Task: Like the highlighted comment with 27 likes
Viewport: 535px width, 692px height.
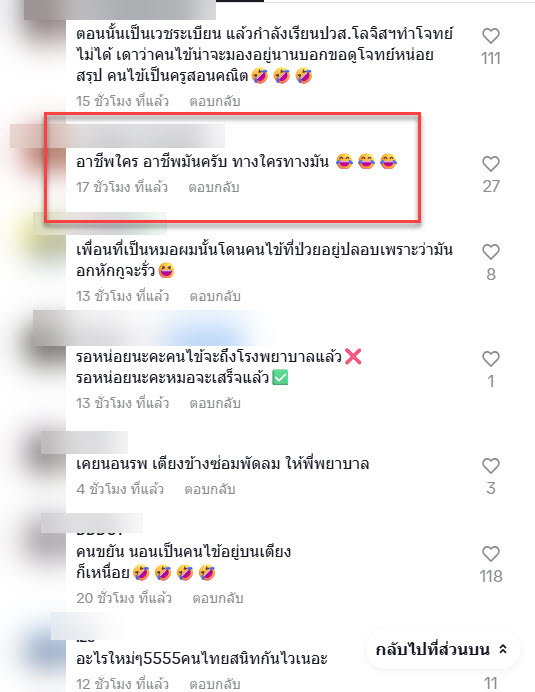Action: (490, 164)
